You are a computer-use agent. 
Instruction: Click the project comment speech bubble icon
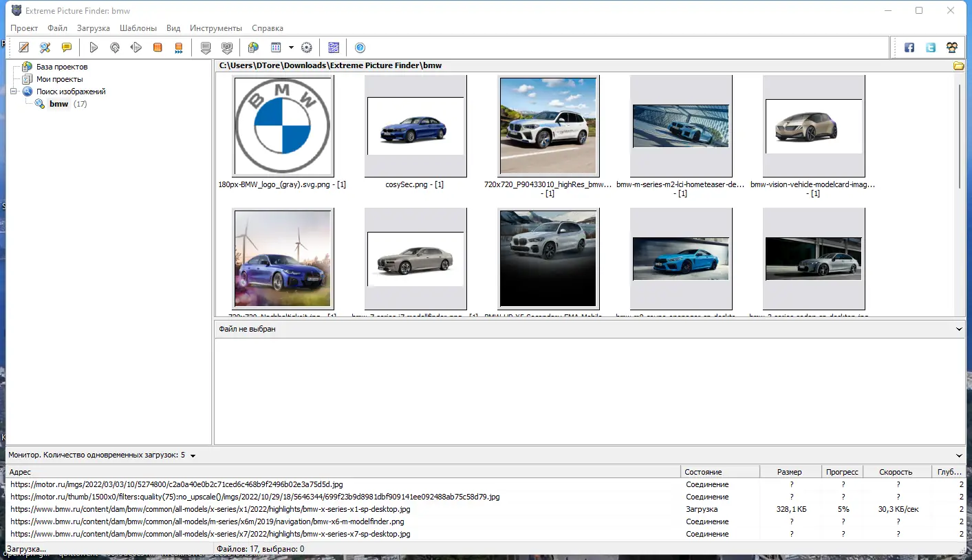[x=67, y=47]
